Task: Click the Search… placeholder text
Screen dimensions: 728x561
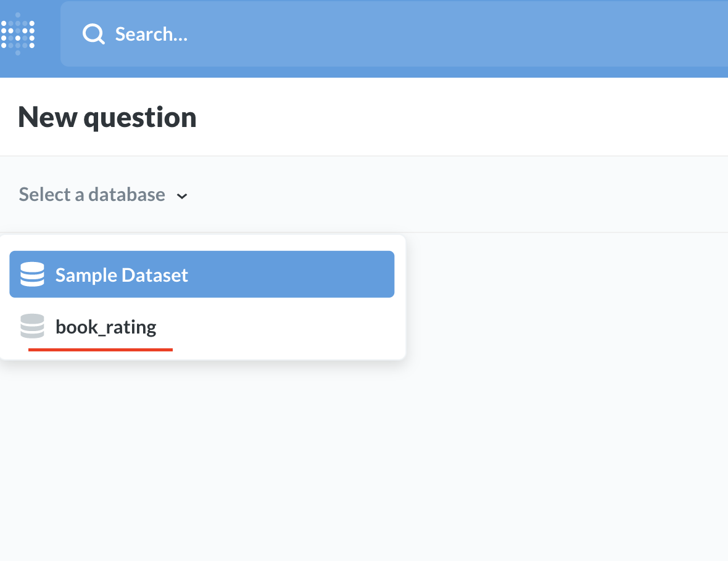Action: click(151, 34)
